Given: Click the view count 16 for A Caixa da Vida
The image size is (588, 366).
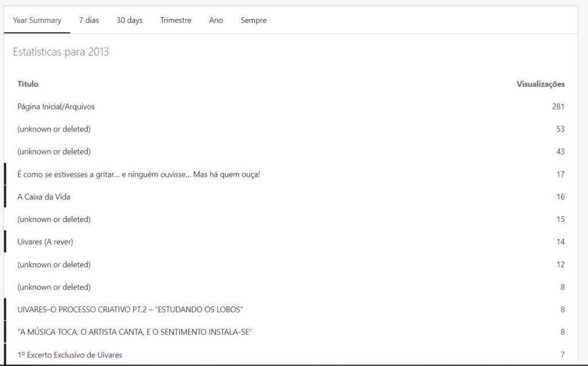Looking at the screenshot, I should pos(560,197).
